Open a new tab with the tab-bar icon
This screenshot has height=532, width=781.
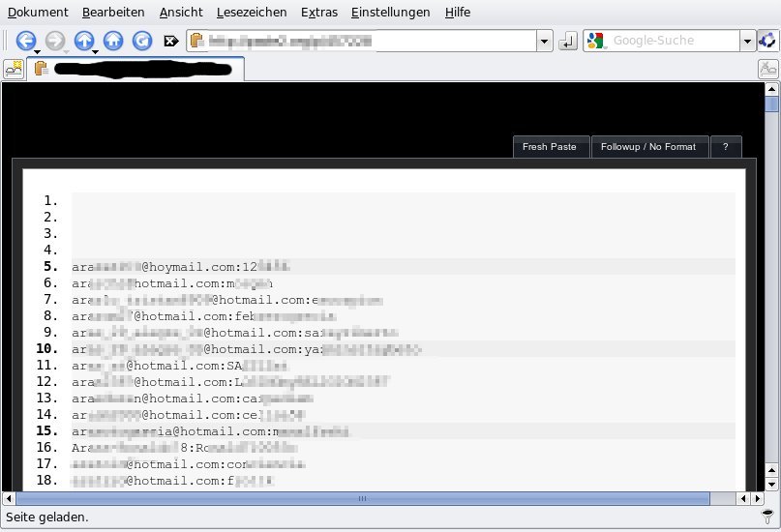(x=14, y=69)
